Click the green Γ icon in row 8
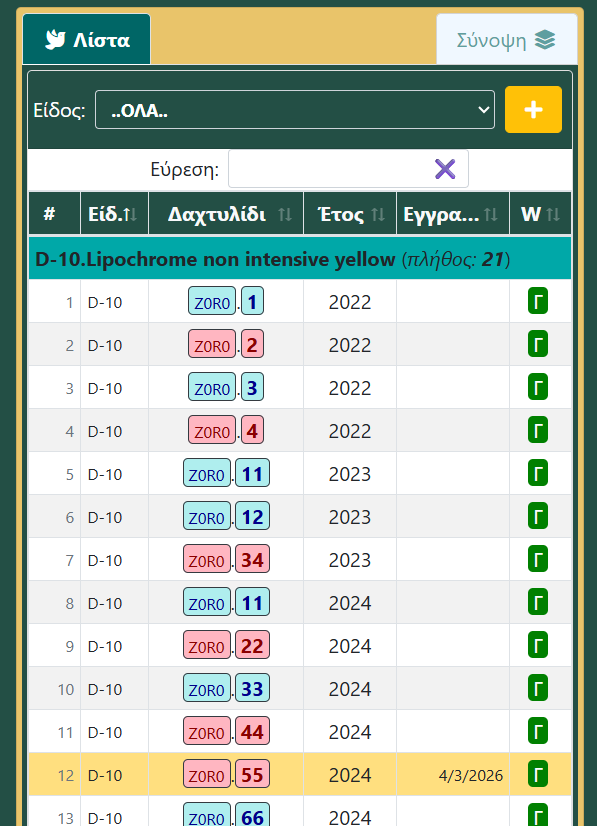This screenshot has width=597, height=826. pyautogui.click(x=538, y=602)
